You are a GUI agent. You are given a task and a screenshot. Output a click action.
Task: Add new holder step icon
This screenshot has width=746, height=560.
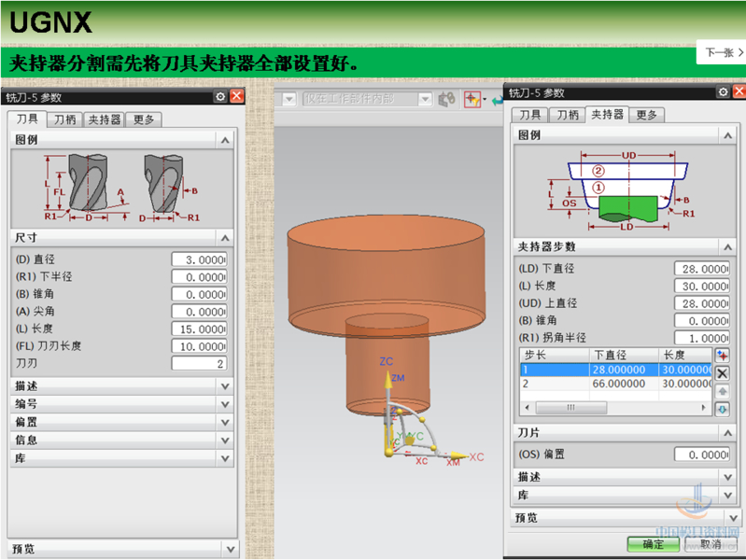(723, 356)
